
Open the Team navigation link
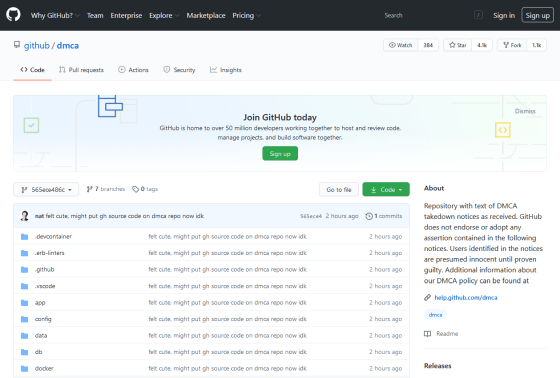pyautogui.click(x=95, y=15)
